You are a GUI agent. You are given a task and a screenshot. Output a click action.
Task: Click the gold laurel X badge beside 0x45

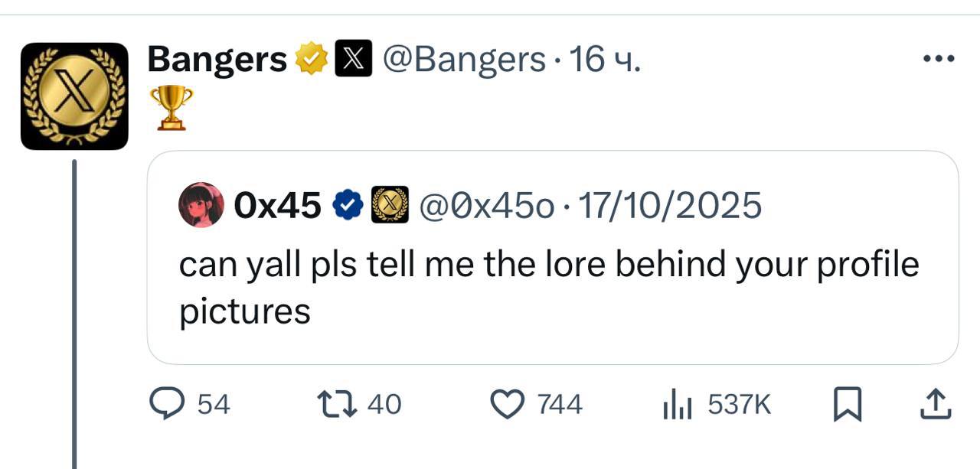[x=390, y=205]
